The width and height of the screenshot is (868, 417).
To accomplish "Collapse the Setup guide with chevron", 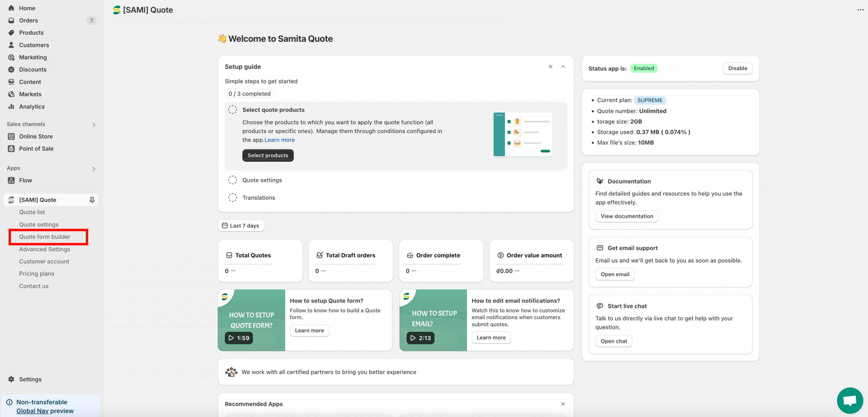I will click(x=563, y=67).
